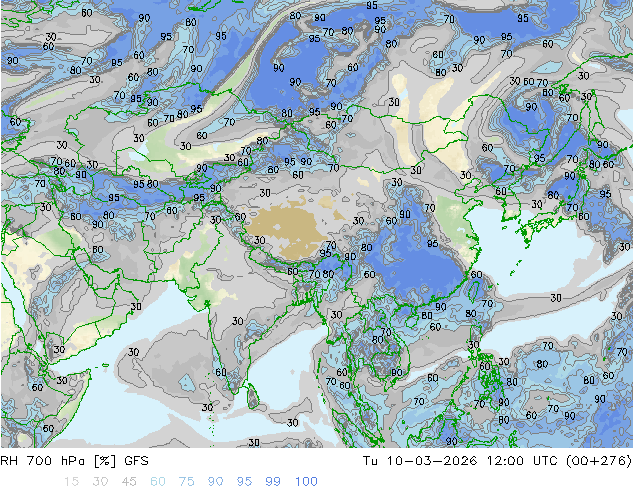
Task: Click the forecast offset '(00+276)'
Action: (x=599, y=461)
